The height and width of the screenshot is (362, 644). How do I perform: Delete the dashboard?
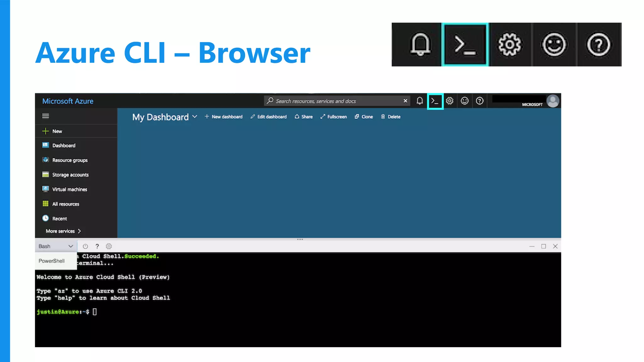(391, 117)
